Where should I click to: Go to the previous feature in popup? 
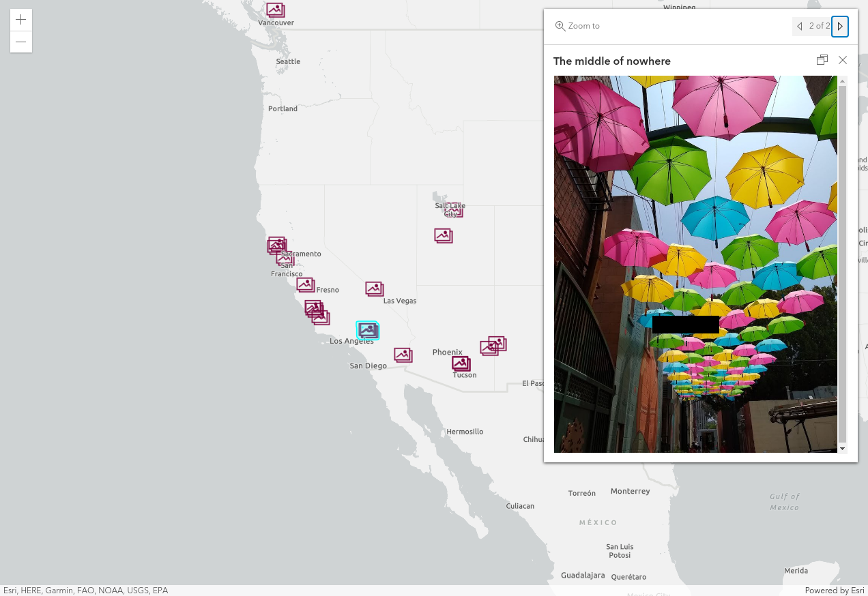click(800, 26)
